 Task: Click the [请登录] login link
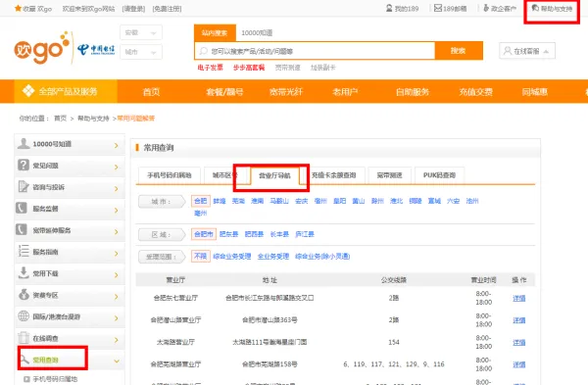click(133, 9)
